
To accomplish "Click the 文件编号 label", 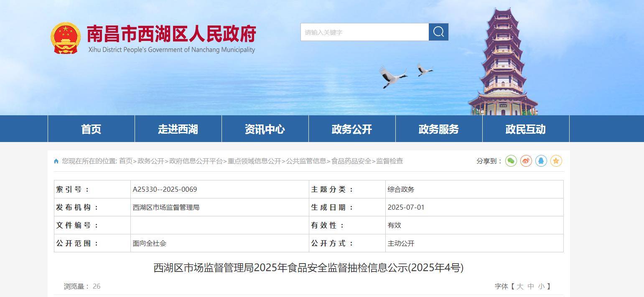I will (77, 225).
